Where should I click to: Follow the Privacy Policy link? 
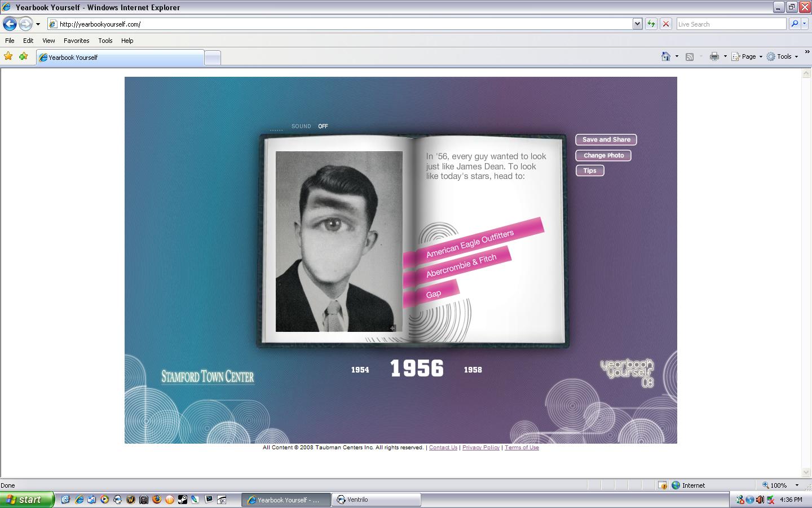click(480, 448)
